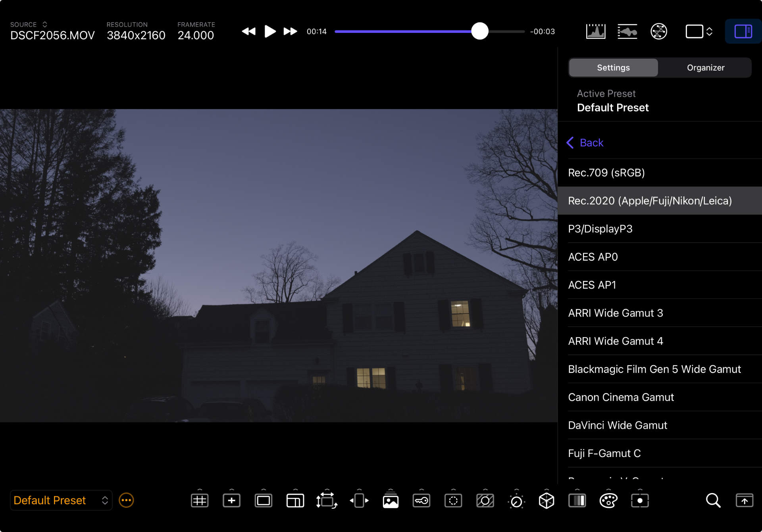Open the waveform monitor icon
This screenshot has height=532, width=762.
(x=627, y=31)
